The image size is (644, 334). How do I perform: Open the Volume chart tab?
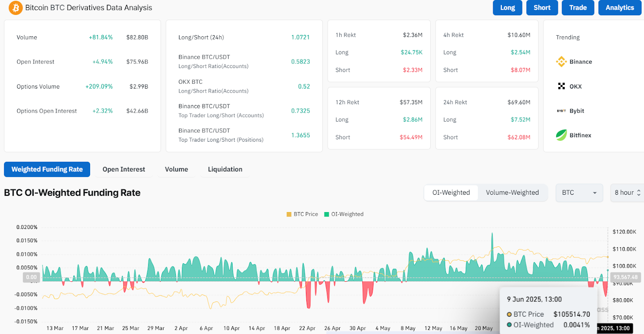pyautogui.click(x=176, y=169)
